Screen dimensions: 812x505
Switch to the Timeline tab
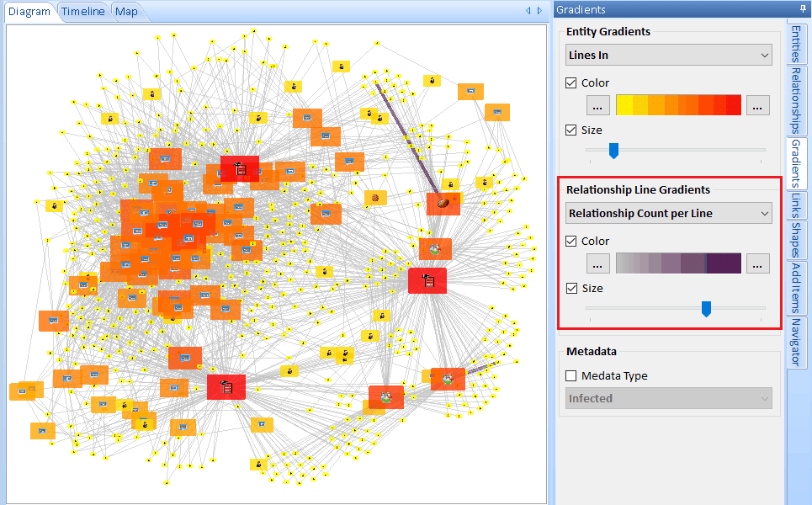point(82,12)
